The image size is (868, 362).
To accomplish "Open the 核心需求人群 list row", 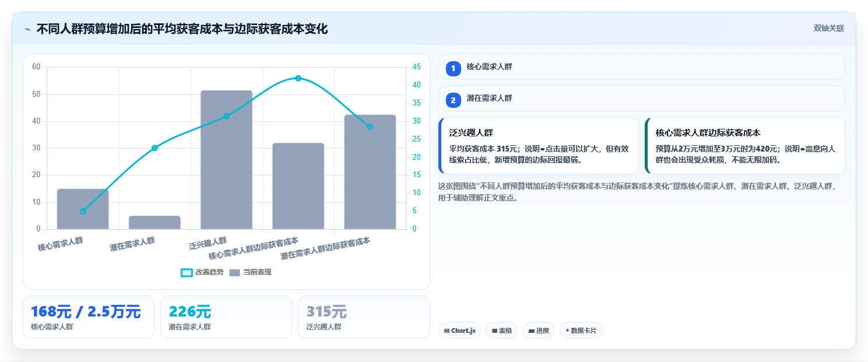I will pos(641,66).
